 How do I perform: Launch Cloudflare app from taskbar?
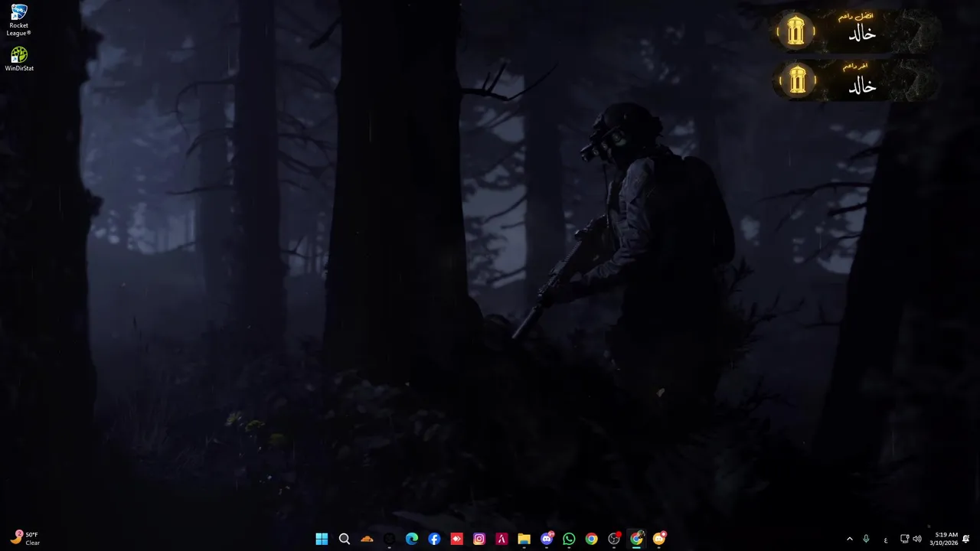click(367, 539)
